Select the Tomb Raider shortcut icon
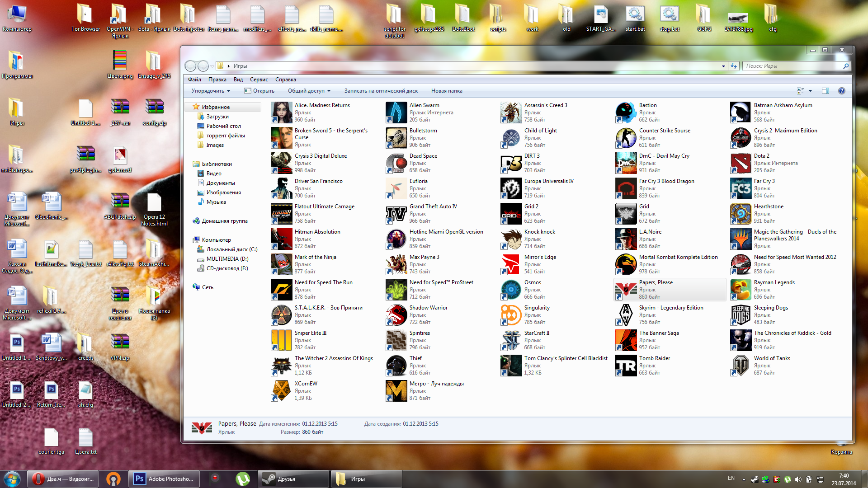This screenshot has width=868, height=488. 626,366
